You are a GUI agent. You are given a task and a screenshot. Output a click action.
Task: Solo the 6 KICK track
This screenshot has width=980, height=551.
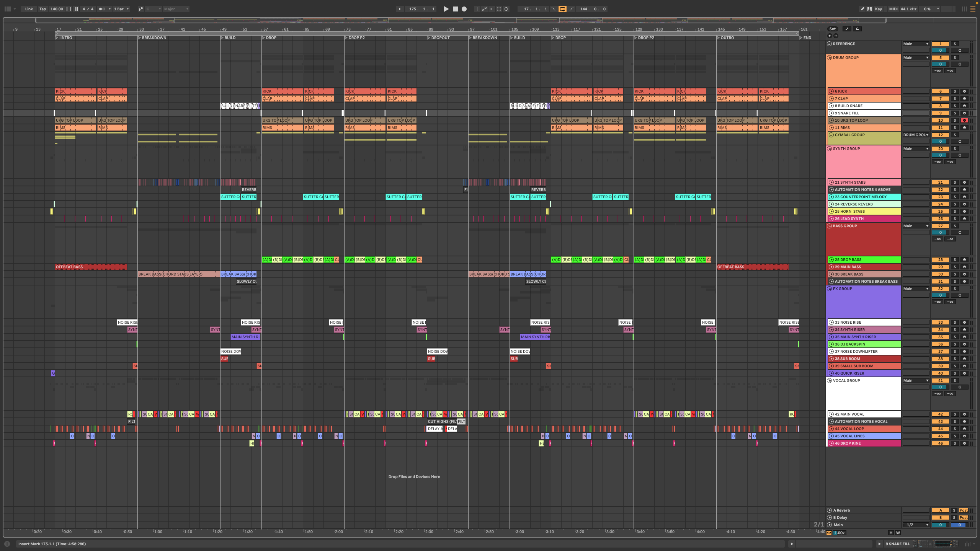point(955,91)
